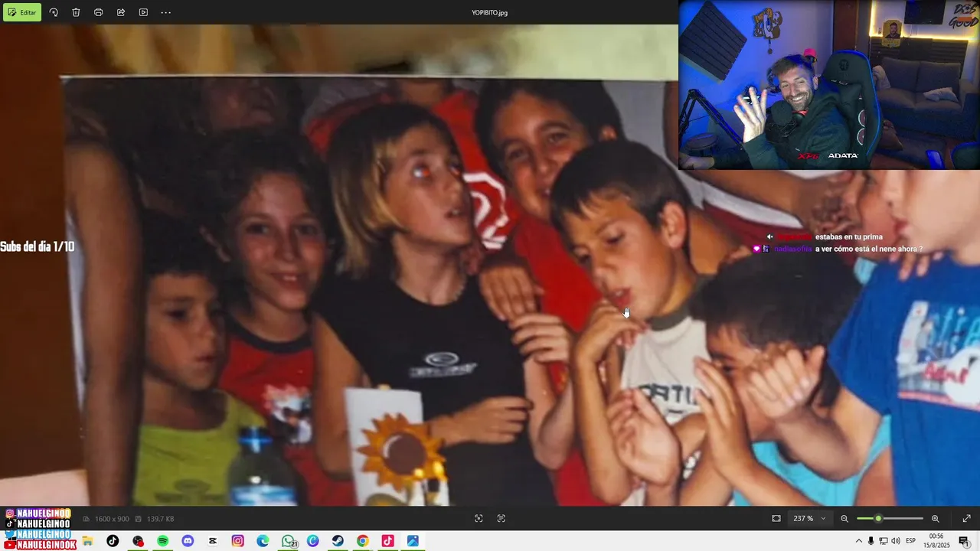Viewport: 980px width, 551px height.
Task: Open File Explorer from the taskbar
Action: (x=88, y=541)
